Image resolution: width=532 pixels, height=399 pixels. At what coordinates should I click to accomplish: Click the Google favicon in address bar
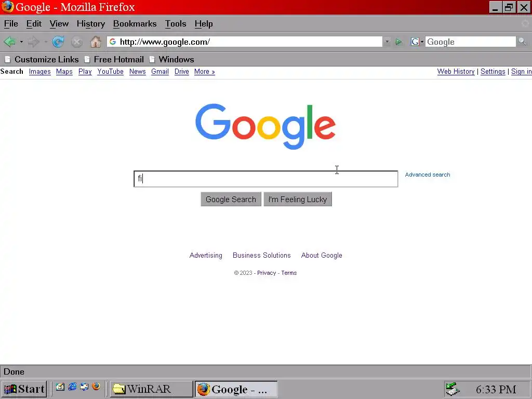tap(113, 42)
